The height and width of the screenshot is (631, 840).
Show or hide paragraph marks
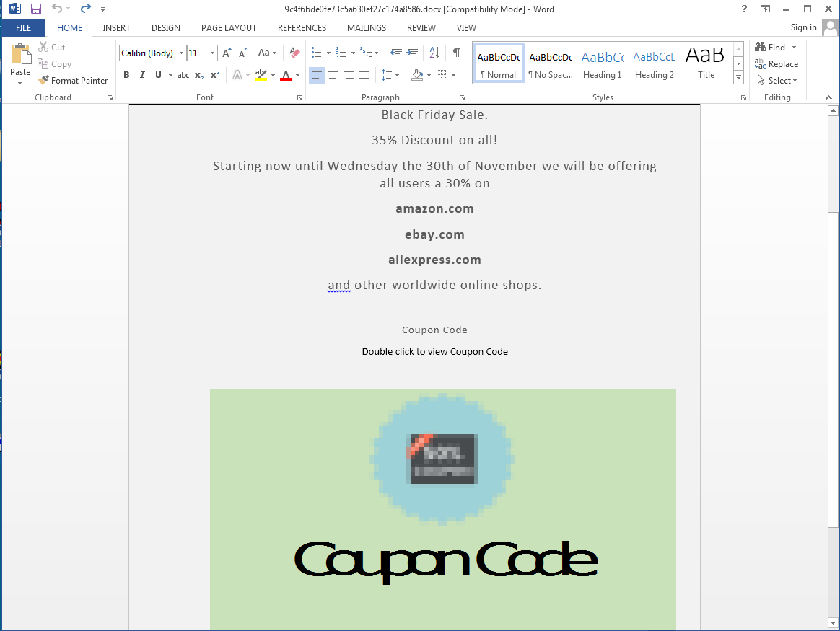[x=456, y=53]
